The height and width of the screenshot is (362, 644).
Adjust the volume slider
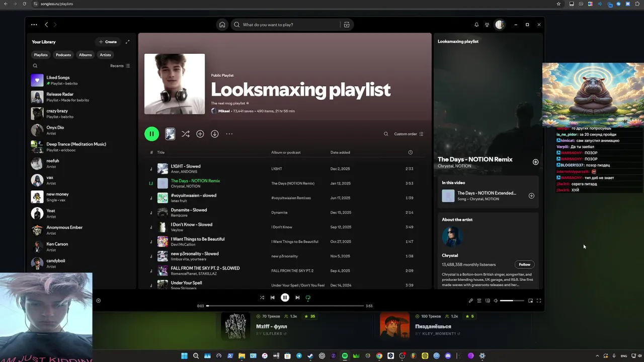(x=512, y=301)
